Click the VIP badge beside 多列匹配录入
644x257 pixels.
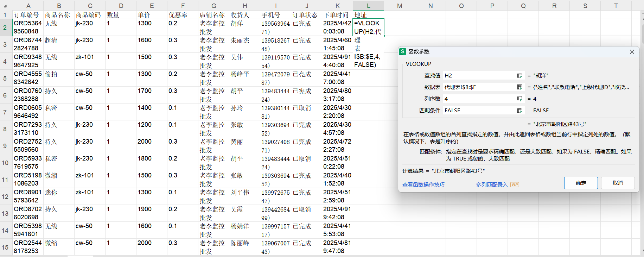pos(515,185)
